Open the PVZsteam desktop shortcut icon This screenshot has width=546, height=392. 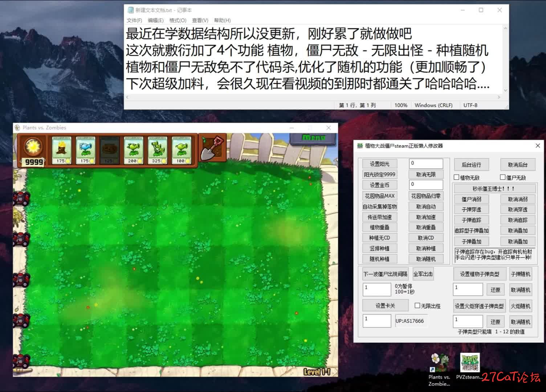click(470, 363)
